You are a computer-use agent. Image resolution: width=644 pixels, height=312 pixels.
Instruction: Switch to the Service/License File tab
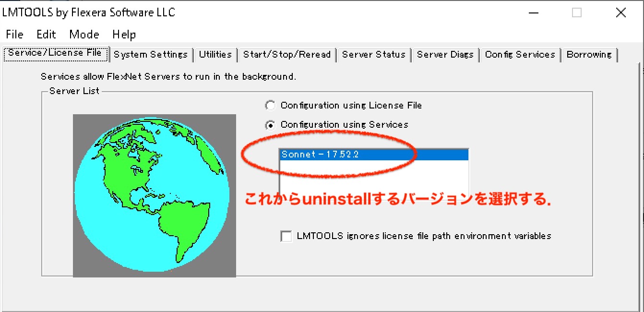[x=55, y=53]
